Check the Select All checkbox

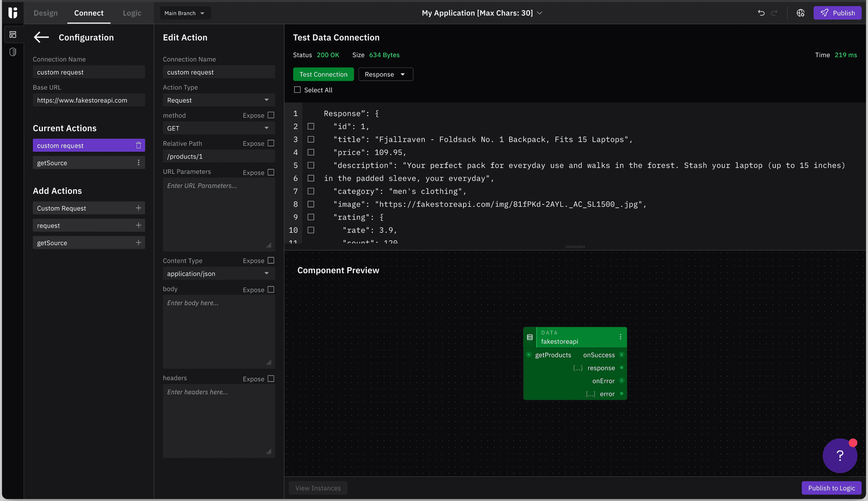(x=297, y=90)
